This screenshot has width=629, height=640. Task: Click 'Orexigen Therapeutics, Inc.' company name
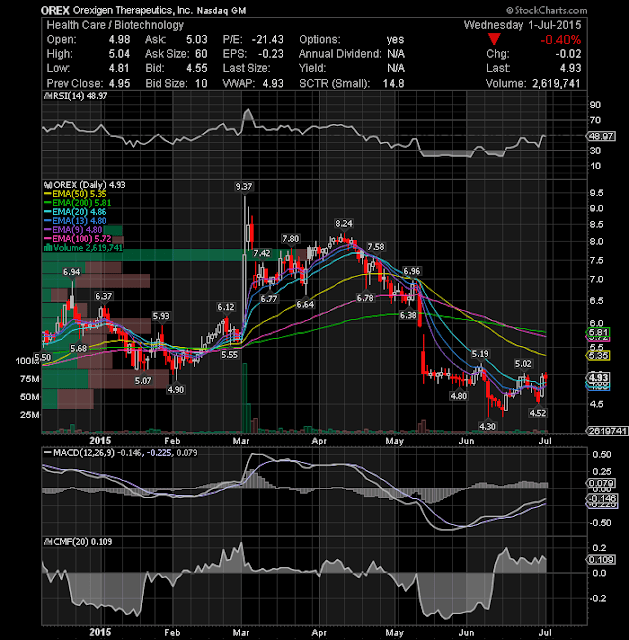point(132,10)
